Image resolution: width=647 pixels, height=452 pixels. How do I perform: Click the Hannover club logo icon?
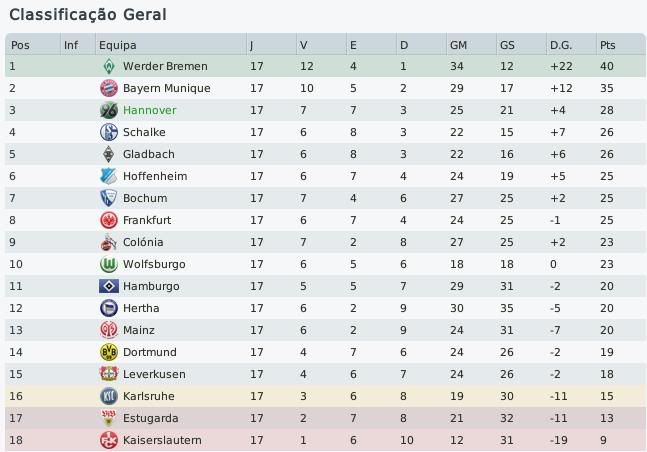pyautogui.click(x=108, y=111)
